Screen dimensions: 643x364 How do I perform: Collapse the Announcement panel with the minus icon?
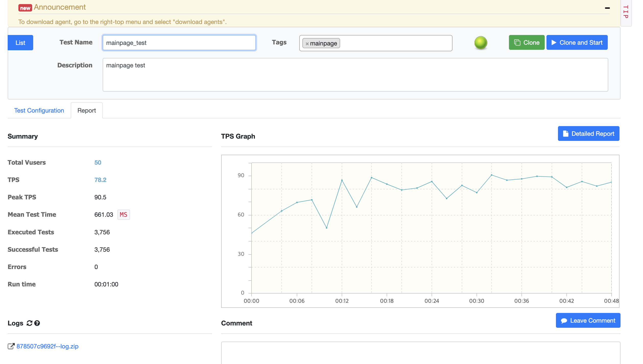(x=607, y=8)
